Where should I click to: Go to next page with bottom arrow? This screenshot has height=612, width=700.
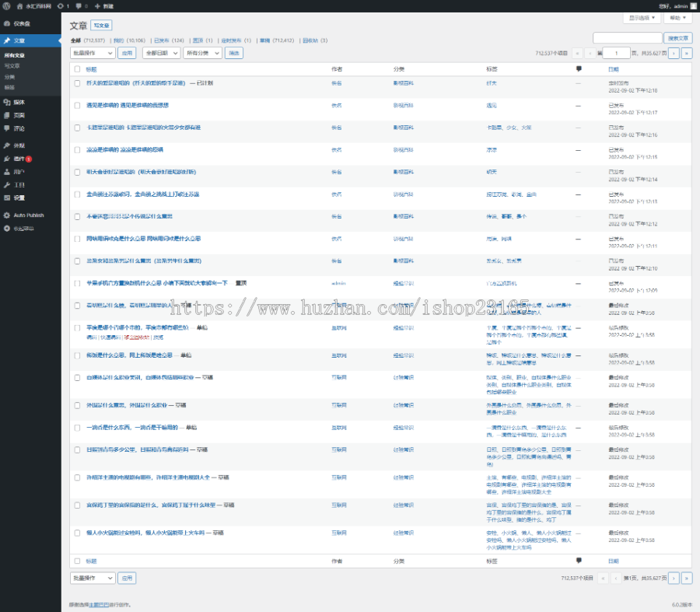674,578
